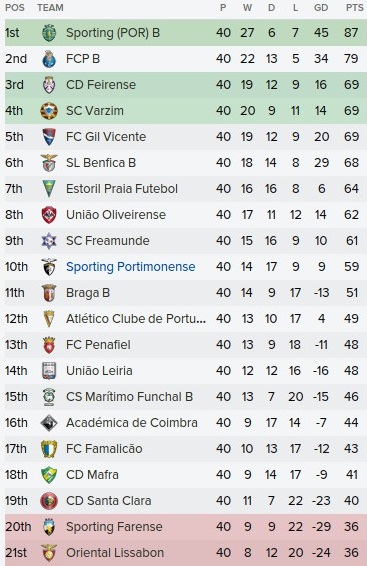This screenshot has height=566, width=367.
Task: Open the Sporting Portimonense team link
Action: (x=131, y=267)
